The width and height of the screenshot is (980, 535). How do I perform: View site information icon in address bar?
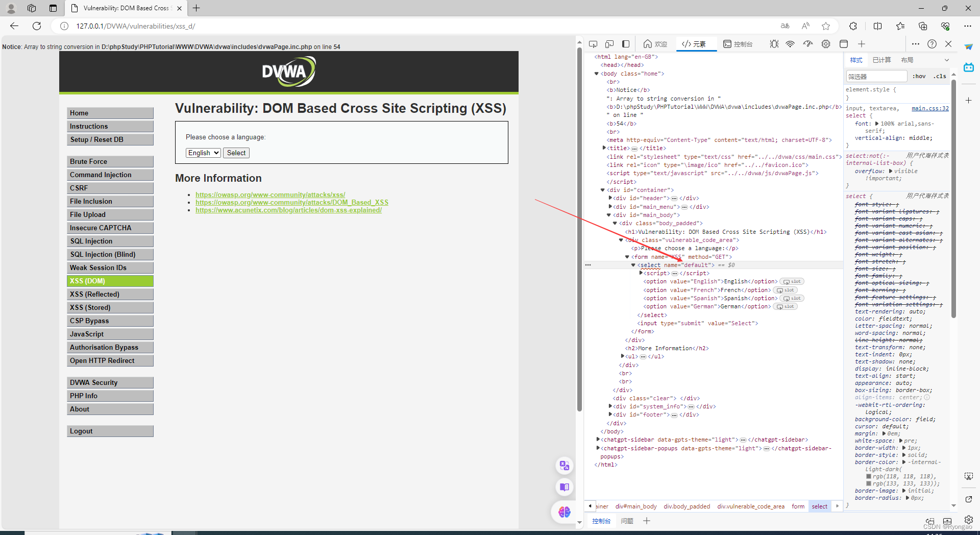(x=64, y=26)
